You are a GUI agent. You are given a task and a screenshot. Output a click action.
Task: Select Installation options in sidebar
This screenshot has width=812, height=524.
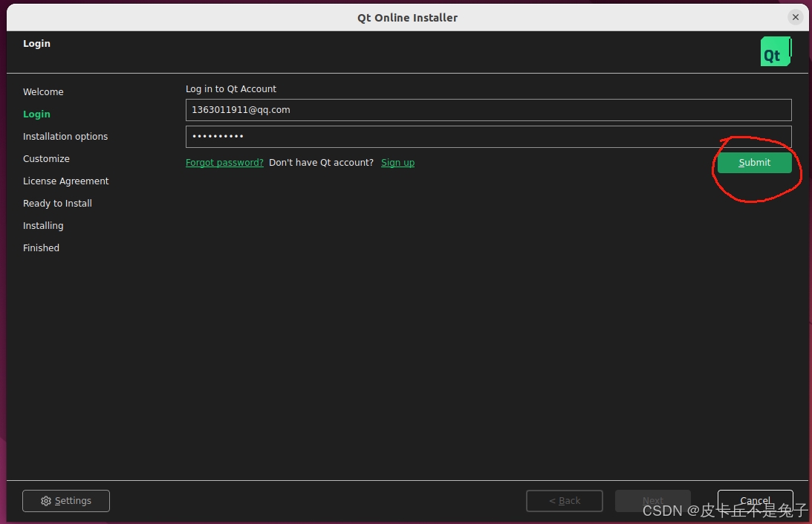tap(65, 136)
